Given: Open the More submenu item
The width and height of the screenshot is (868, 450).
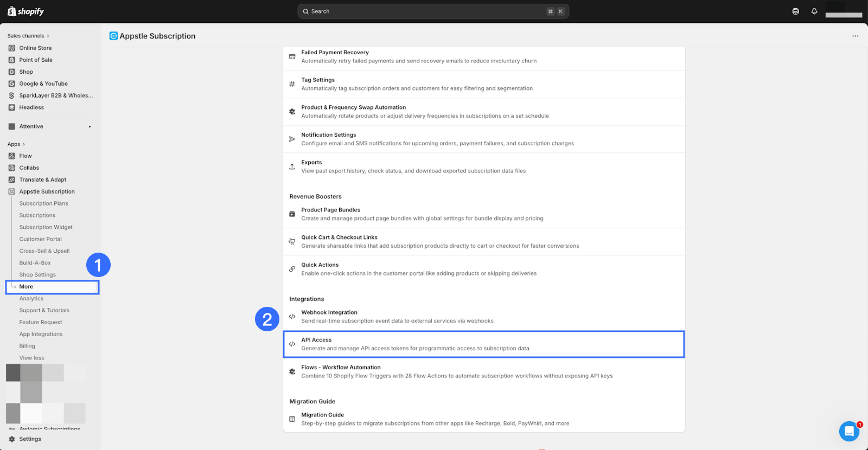Looking at the screenshot, I should [x=26, y=287].
